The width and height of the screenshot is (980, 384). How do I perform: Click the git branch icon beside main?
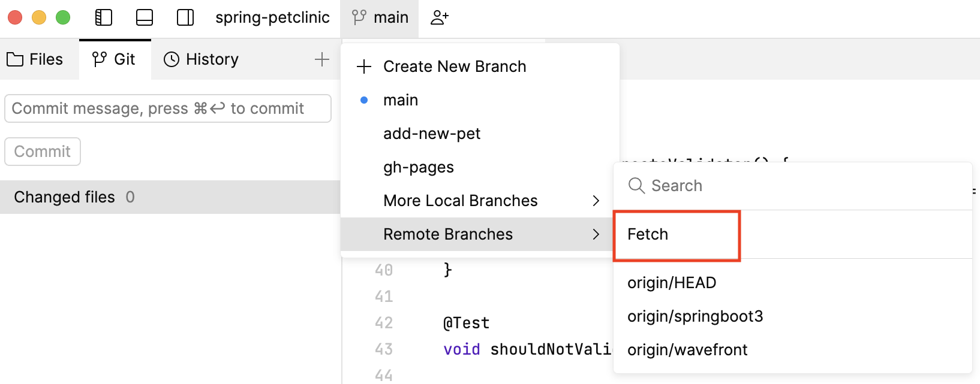pos(359,18)
